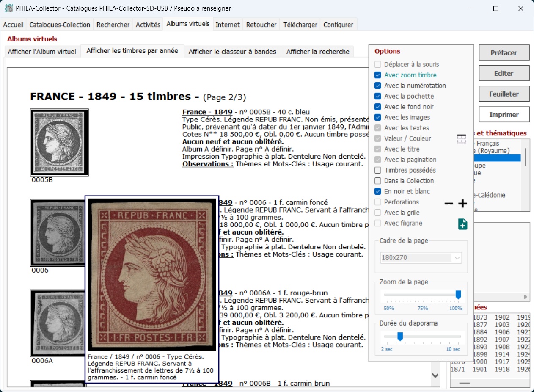
Task: Uncheck 'Avec zoom timbre' option
Action: click(x=378, y=75)
